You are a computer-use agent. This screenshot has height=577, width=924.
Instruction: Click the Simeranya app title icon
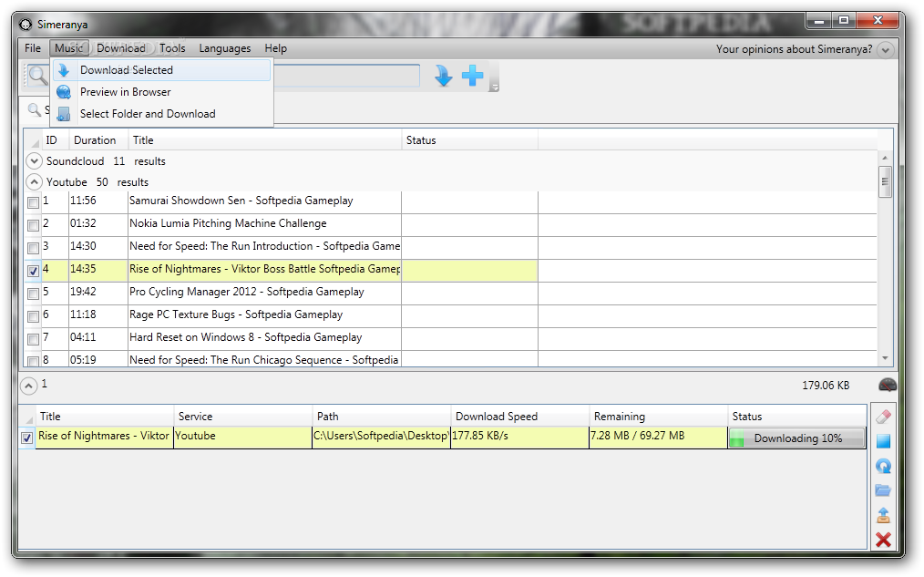tap(26, 25)
